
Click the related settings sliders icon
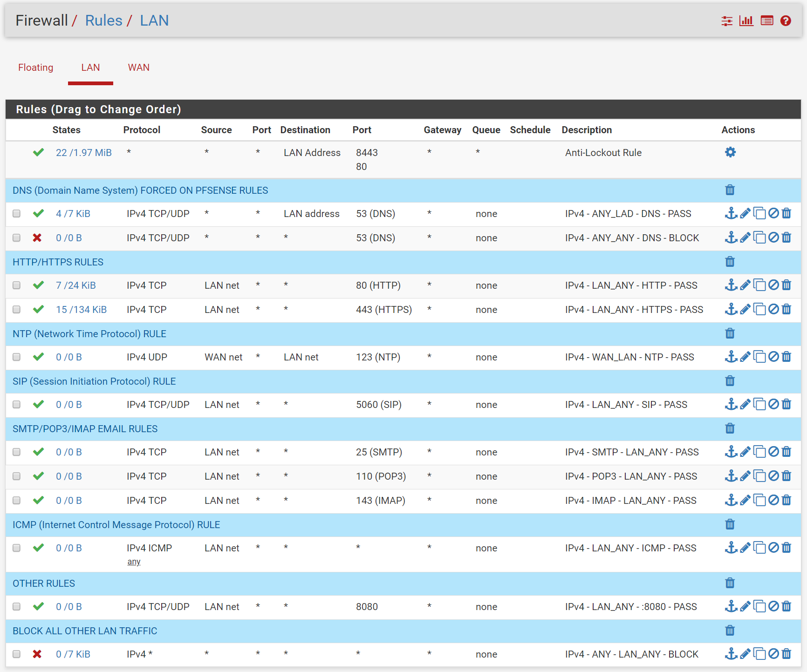[726, 21]
